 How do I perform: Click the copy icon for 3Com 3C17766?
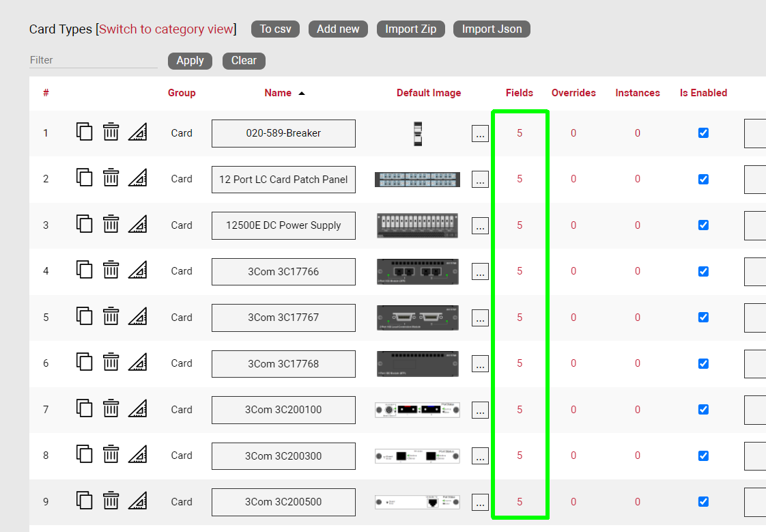coord(84,270)
